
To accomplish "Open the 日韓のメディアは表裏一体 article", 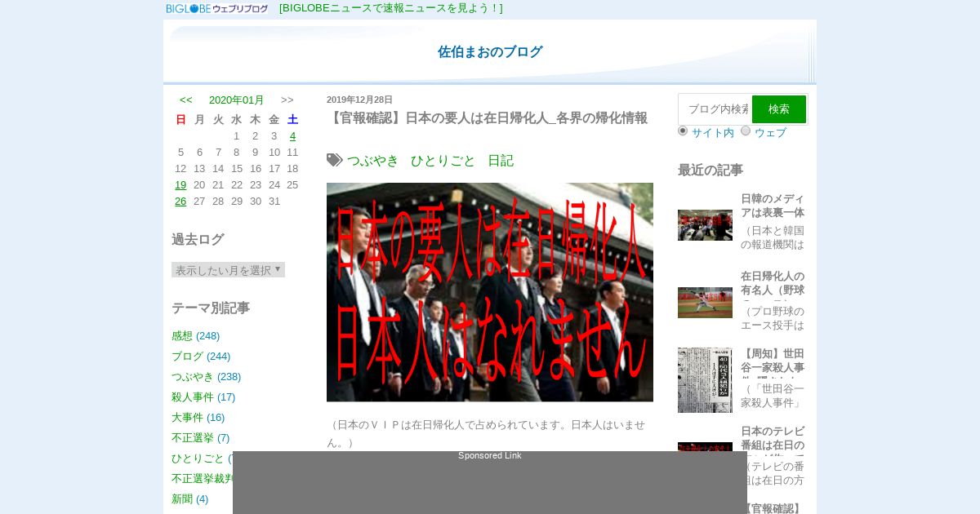I will pos(773,206).
